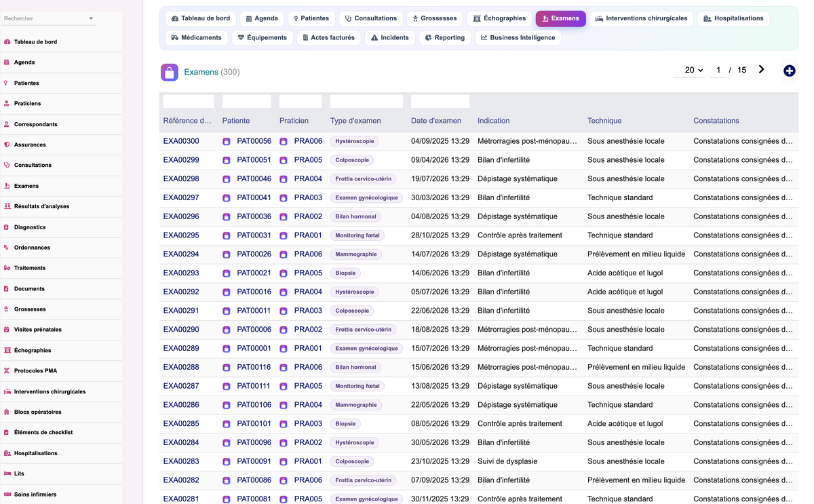Sort by the Praticien column header
Image resolution: width=814 pixels, height=504 pixels.
pos(294,121)
